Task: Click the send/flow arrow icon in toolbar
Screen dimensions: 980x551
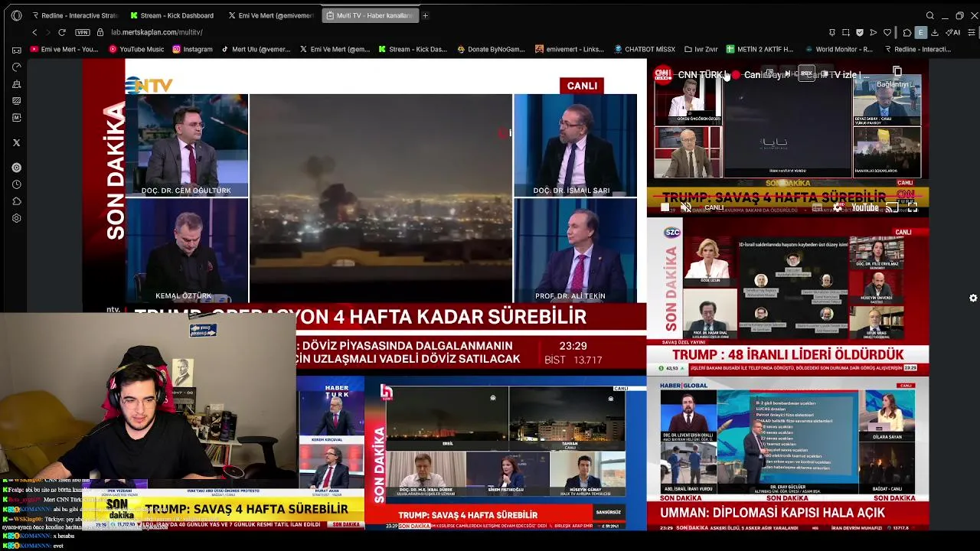Action: pyautogui.click(x=874, y=32)
